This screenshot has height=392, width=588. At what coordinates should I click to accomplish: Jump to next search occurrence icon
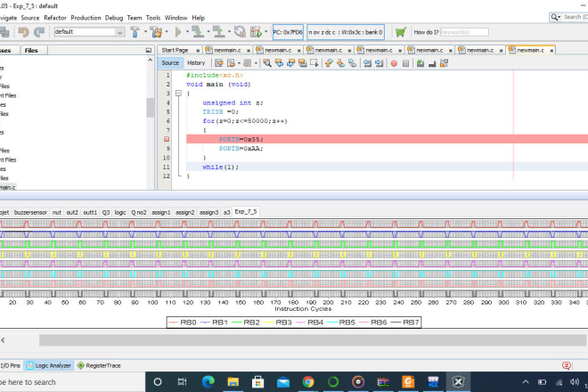tap(290, 63)
